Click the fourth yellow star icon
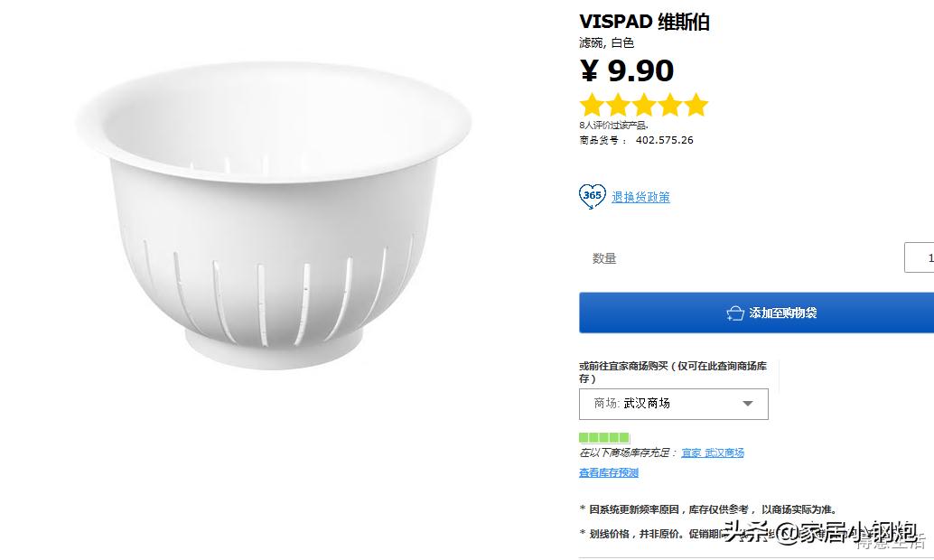Image resolution: width=934 pixels, height=560 pixels. pos(670,105)
